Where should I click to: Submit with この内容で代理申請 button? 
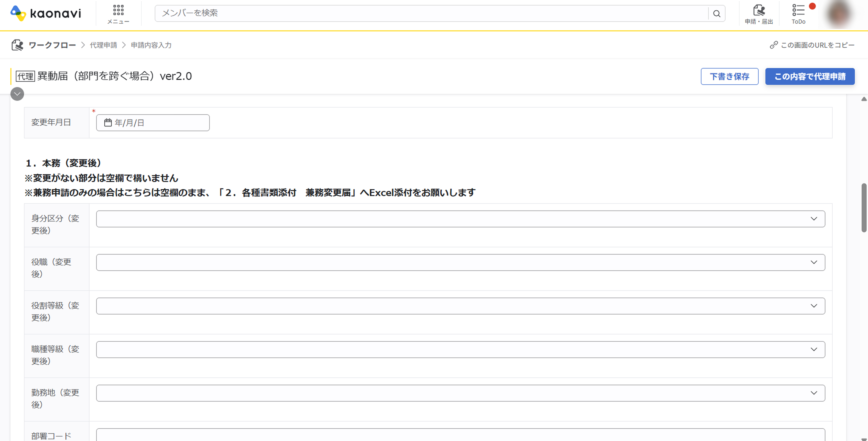click(x=810, y=76)
